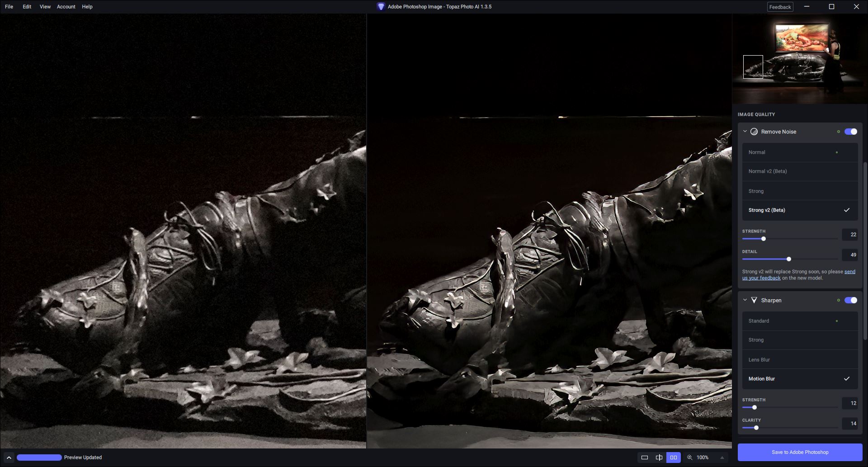The height and width of the screenshot is (467, 868).
Task: Disable the Sharpen toggle switch
Action: [x=850, y=300]
